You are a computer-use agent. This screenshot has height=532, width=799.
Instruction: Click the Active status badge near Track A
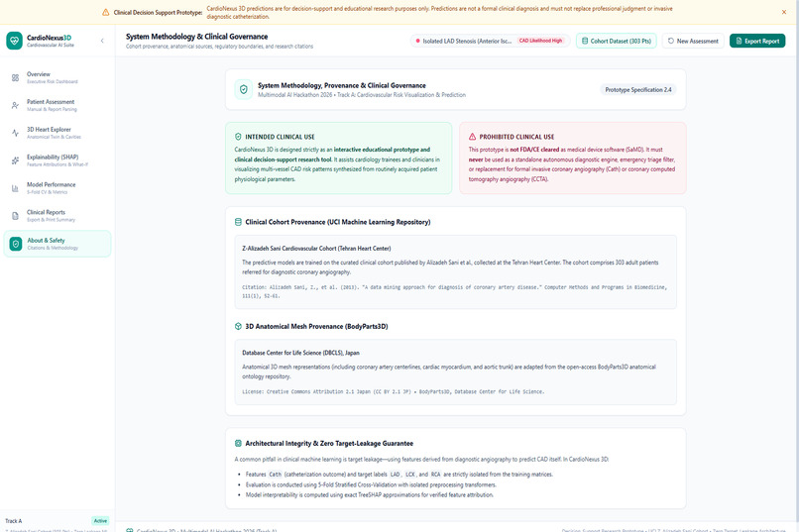(100, 521)
